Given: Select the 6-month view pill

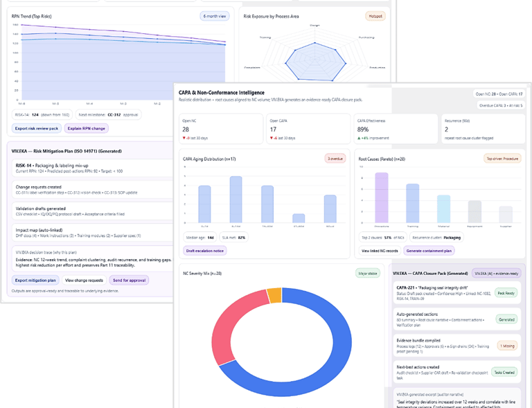Looking at the screenshot, I should (215, 16).
